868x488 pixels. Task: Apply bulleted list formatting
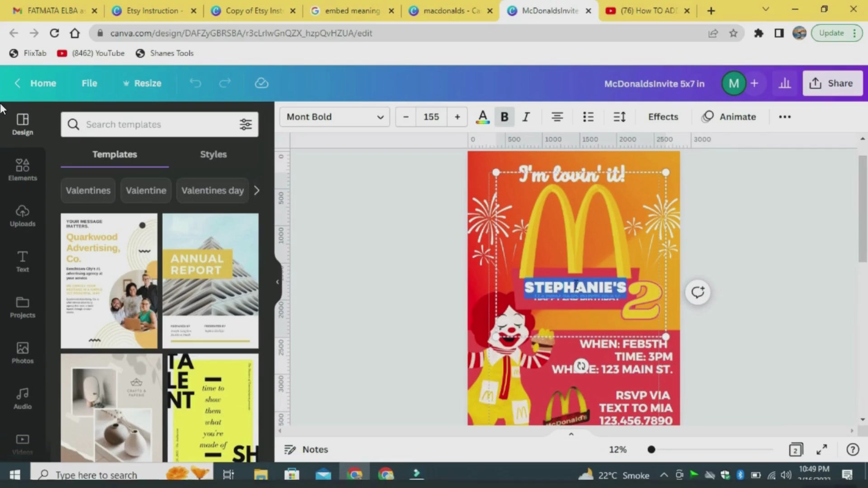(x=588, y=117)
